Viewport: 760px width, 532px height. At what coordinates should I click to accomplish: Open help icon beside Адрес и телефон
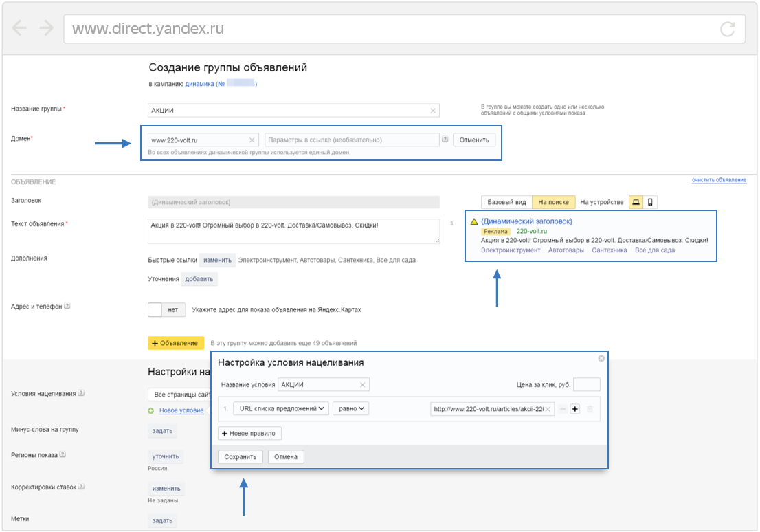67,306
